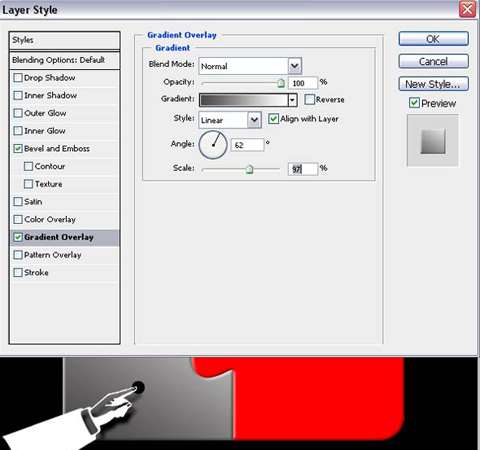Click the layer style preview thumbnail
480x450 pixels.
tap(433, 141)
